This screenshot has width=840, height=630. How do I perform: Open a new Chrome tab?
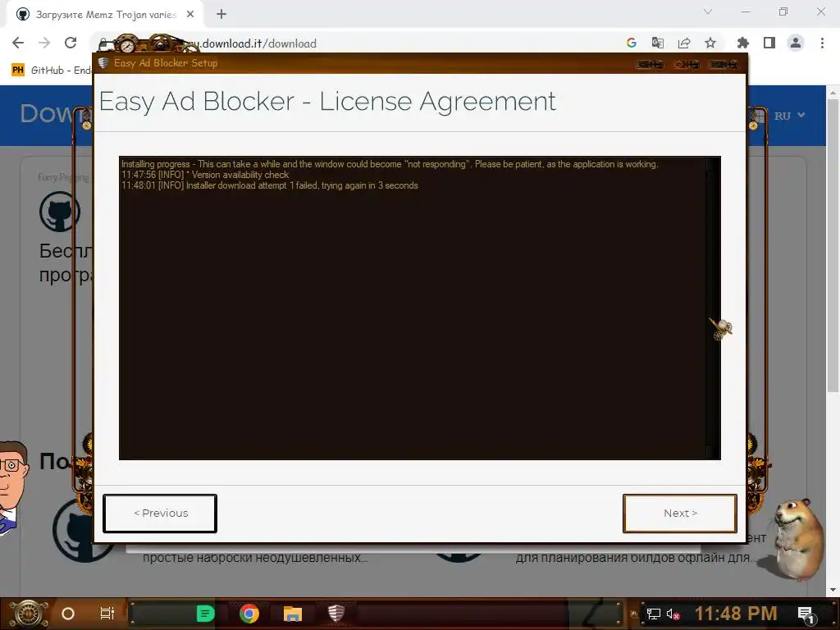[221, 15]
